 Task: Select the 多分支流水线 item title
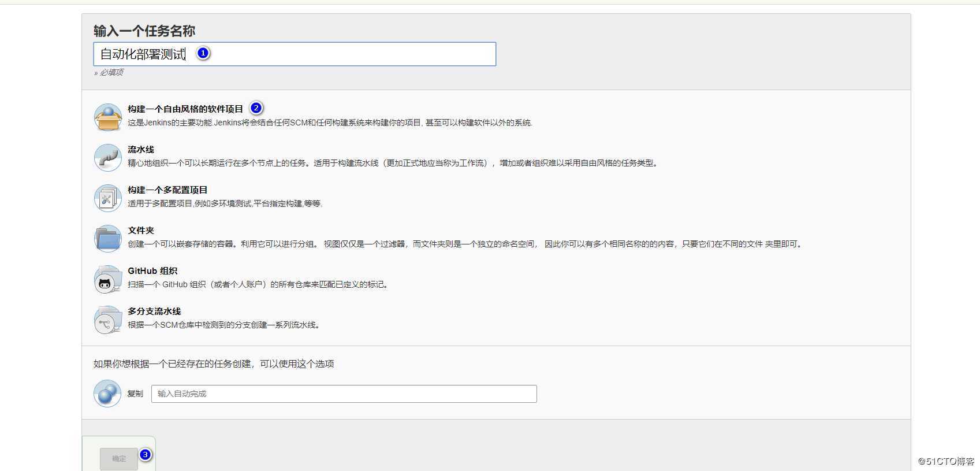154,311
